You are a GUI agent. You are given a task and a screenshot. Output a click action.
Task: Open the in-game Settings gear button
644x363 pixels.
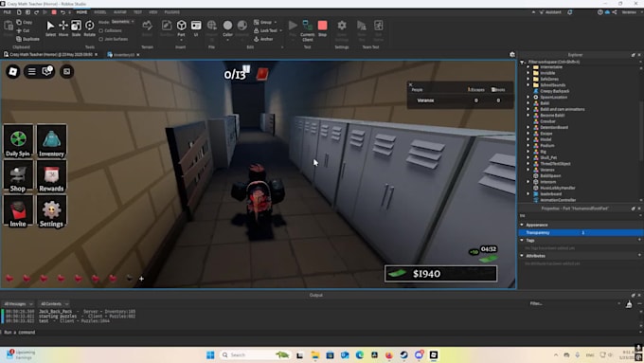51,211
